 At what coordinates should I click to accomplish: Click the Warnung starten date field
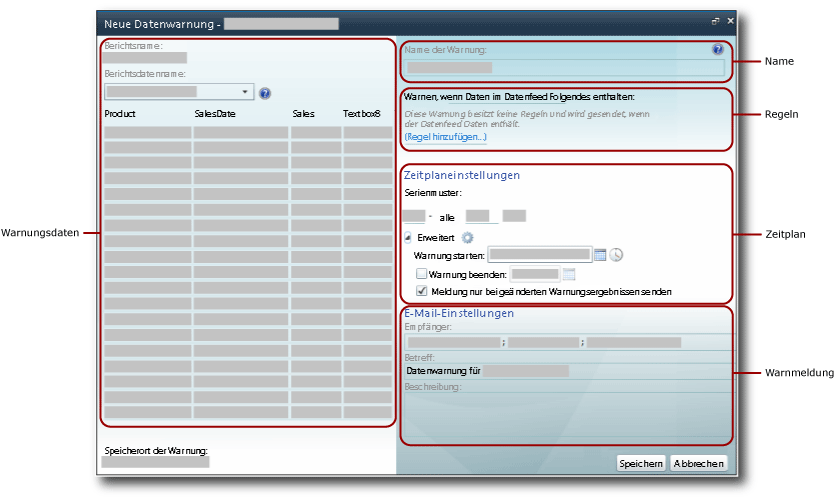point(539,255)
